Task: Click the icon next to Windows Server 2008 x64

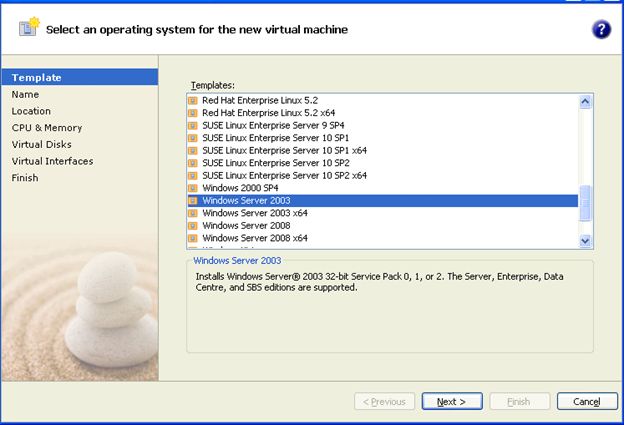Action: [x=194, y=238]
